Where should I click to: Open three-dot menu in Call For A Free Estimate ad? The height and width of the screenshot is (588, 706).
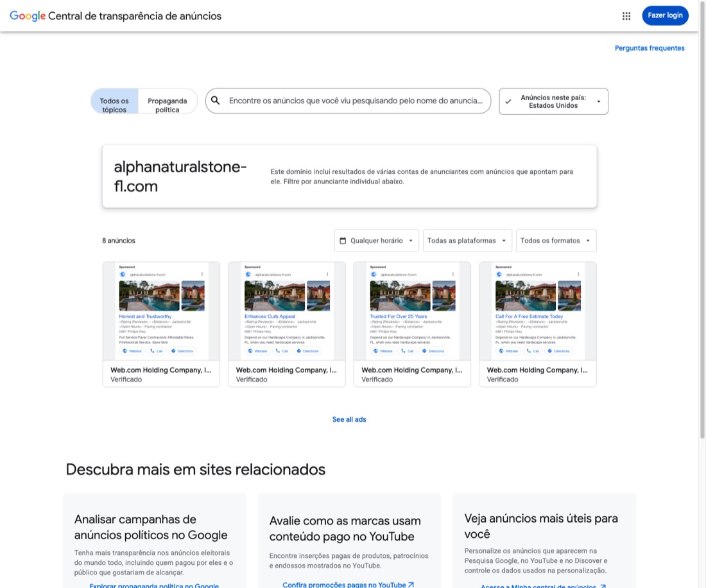578,274
